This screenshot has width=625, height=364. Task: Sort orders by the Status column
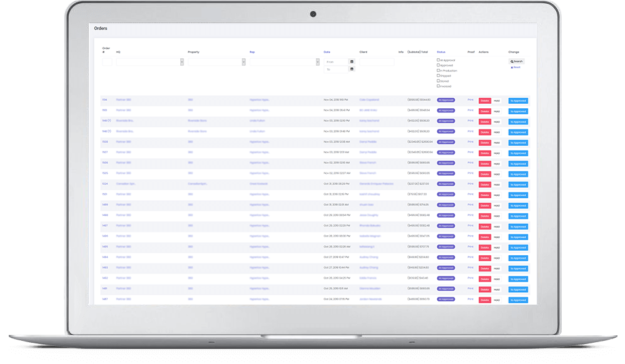click(441, 53)
